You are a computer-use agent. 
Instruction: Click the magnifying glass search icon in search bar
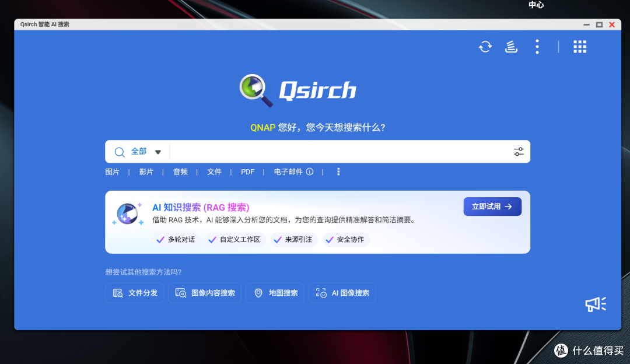[x=120, y=152]
